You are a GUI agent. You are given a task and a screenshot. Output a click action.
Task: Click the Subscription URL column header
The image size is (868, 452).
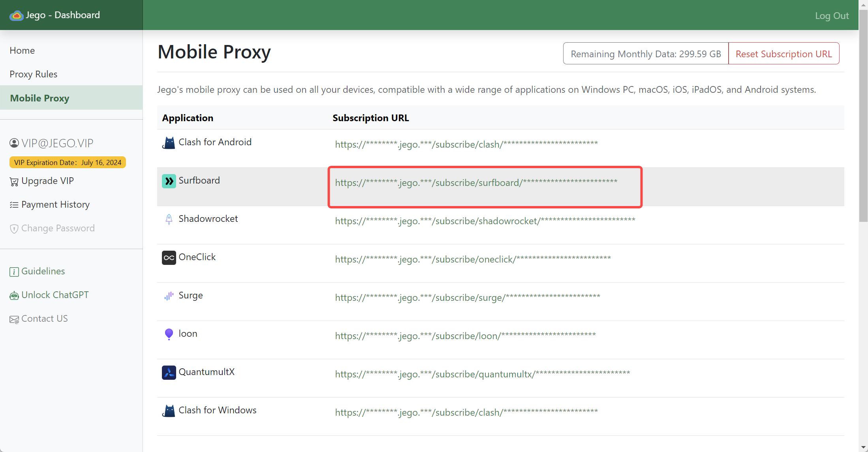coord(370,118)
